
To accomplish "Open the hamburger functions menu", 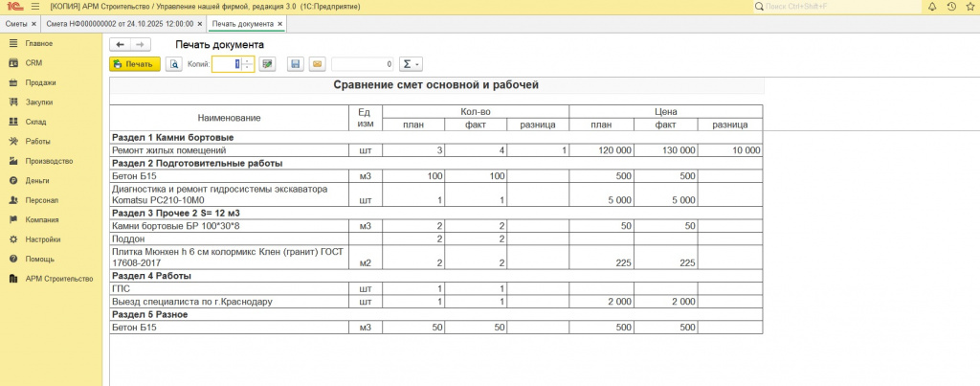I will click(35, 7).
